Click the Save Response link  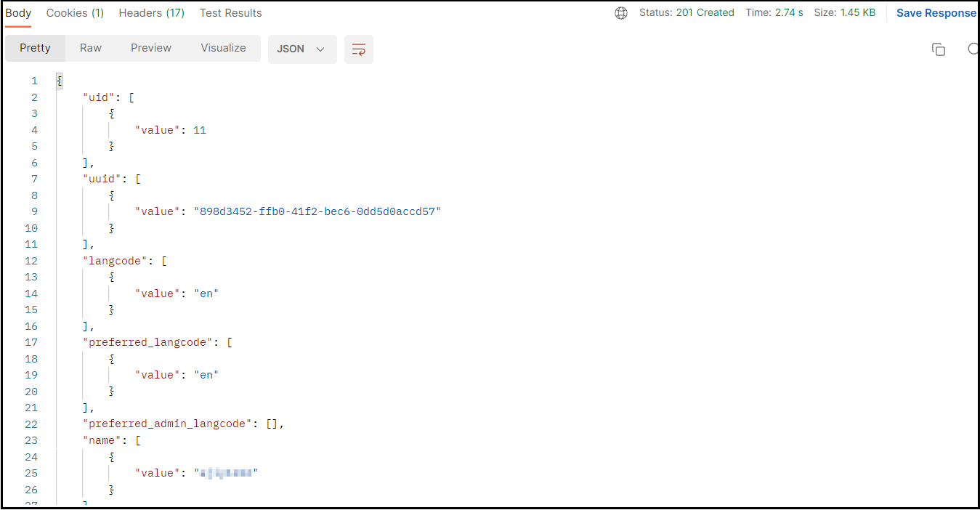[936, 13]
